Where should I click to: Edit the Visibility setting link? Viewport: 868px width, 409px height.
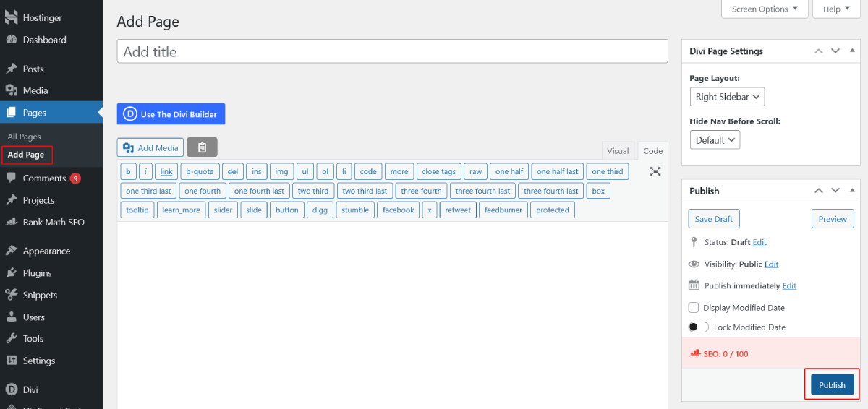(772, 264)
